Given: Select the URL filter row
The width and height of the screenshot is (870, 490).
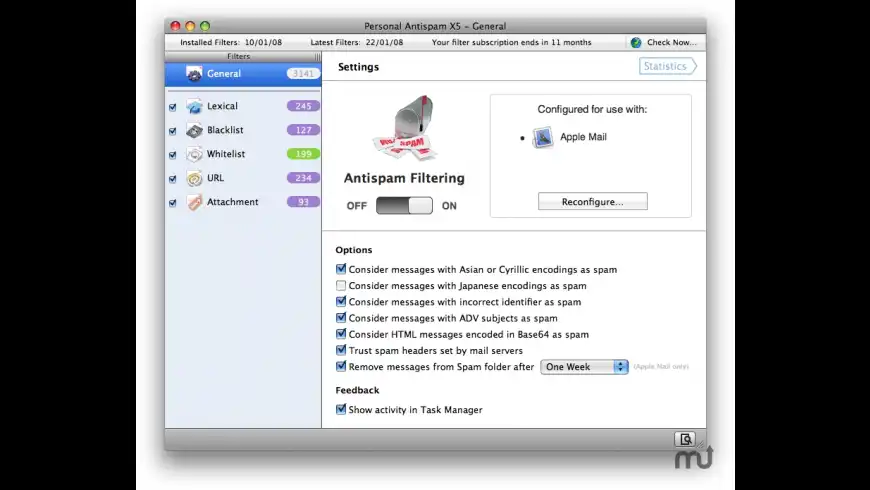Looking at the screenshot, I should pos(243,178).
